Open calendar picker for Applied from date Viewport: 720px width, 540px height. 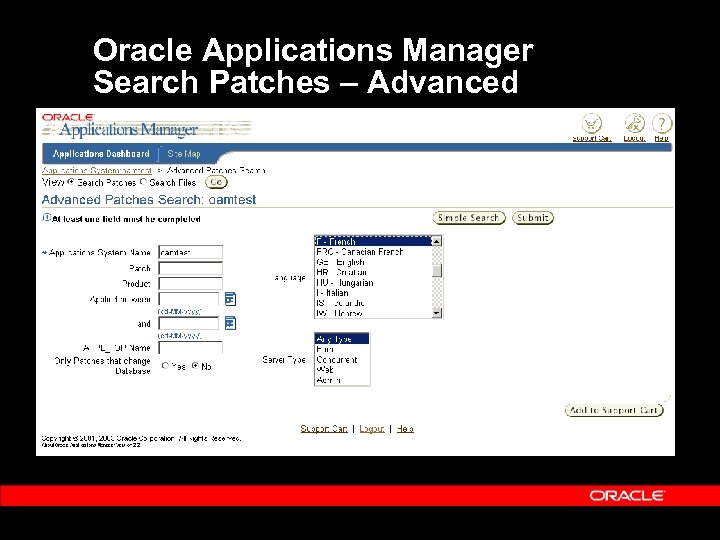pos(230,299)
